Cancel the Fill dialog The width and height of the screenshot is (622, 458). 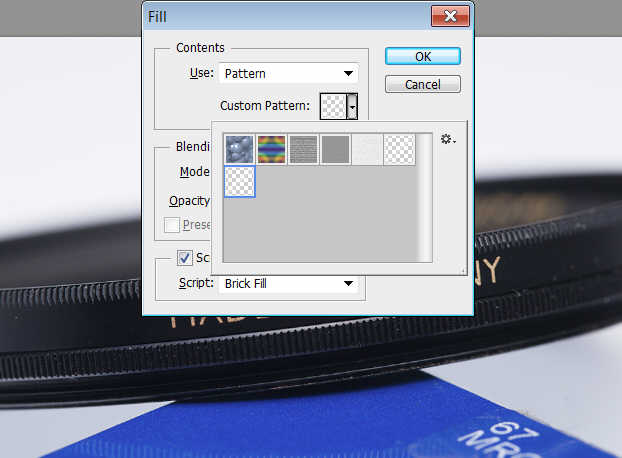click(422, 84)
